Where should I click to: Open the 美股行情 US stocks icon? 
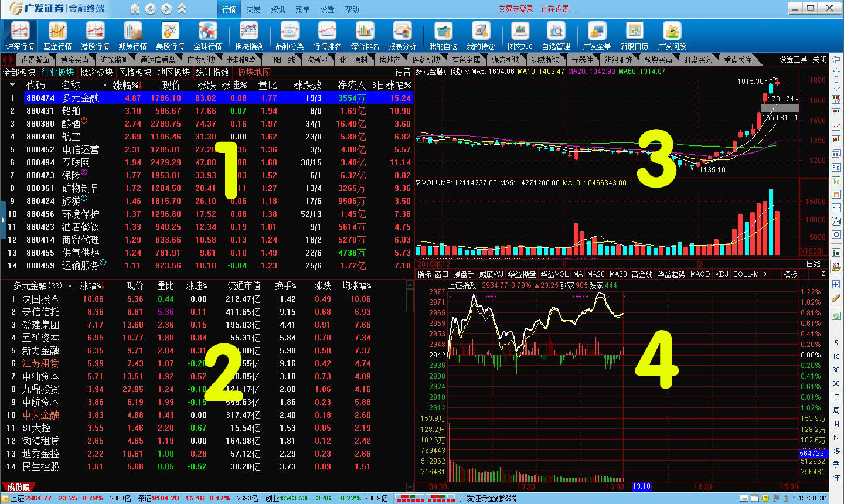(x=170, y=36)
